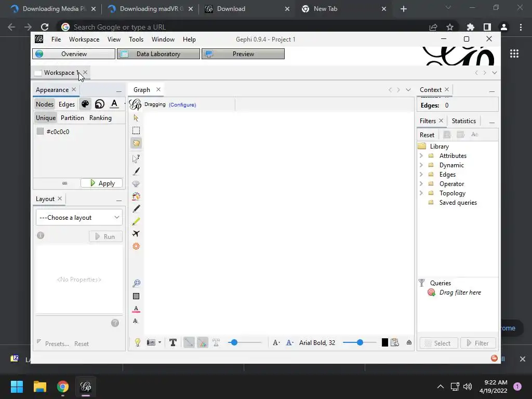Open Windows Start menu
The height and width of the screenshot is (399, 532).
[17, 387]
